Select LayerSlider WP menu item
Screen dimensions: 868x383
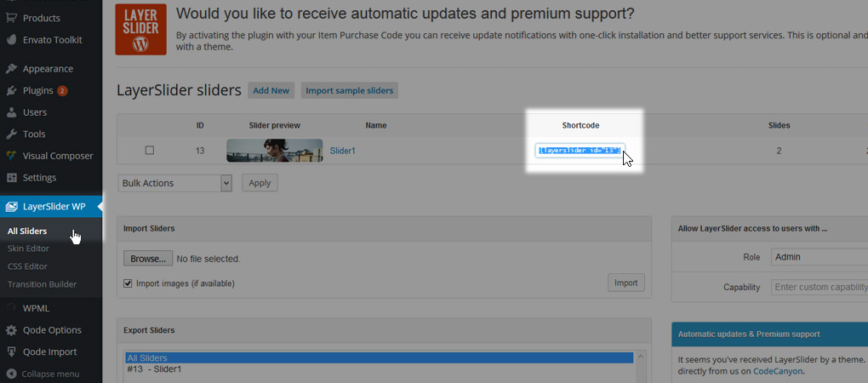click(x=51, y=207)
